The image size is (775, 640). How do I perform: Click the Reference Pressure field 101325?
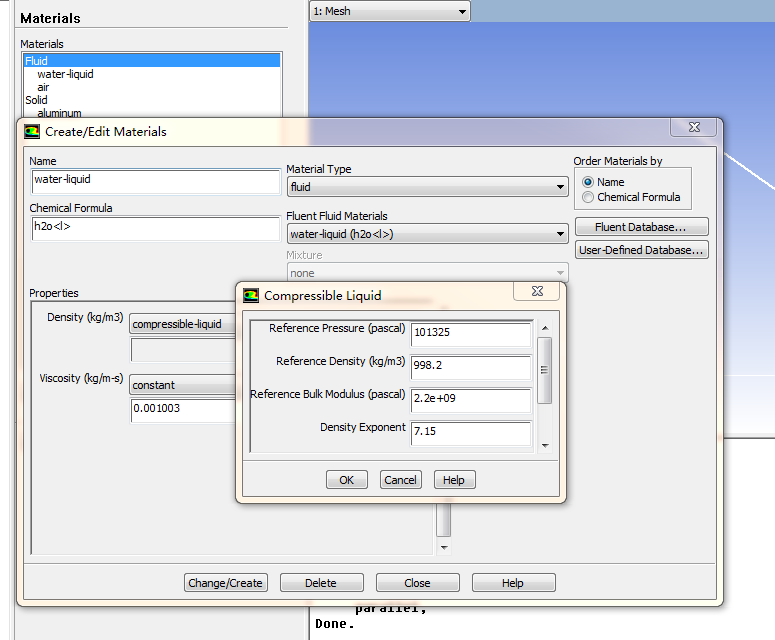(471, 334)
